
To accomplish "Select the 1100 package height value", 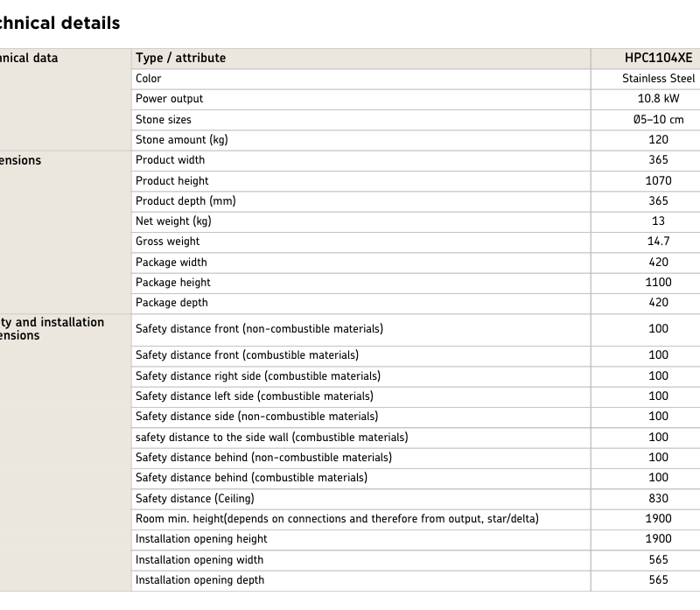I will (x=658, y=283).
